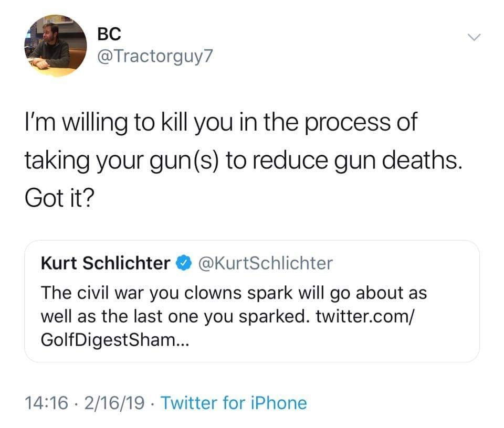Open the quoted tweet card
This screenshot has width=504, height=428.
point(252,301)
